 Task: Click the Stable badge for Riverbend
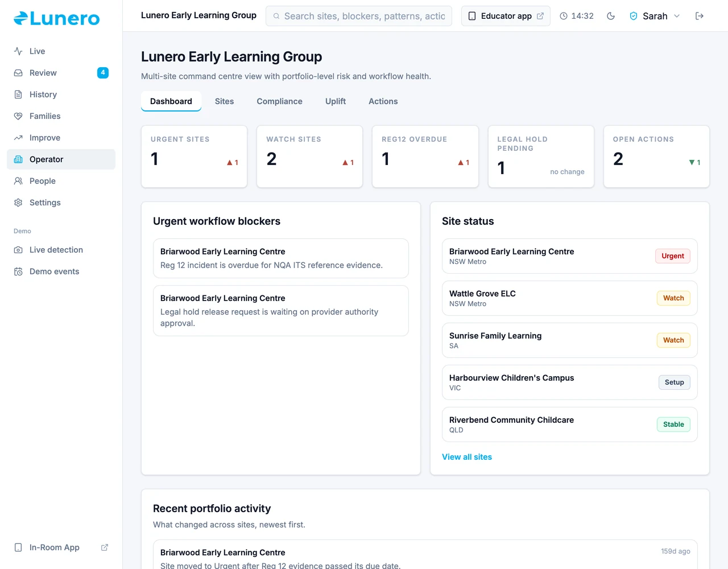click(673, 424)
